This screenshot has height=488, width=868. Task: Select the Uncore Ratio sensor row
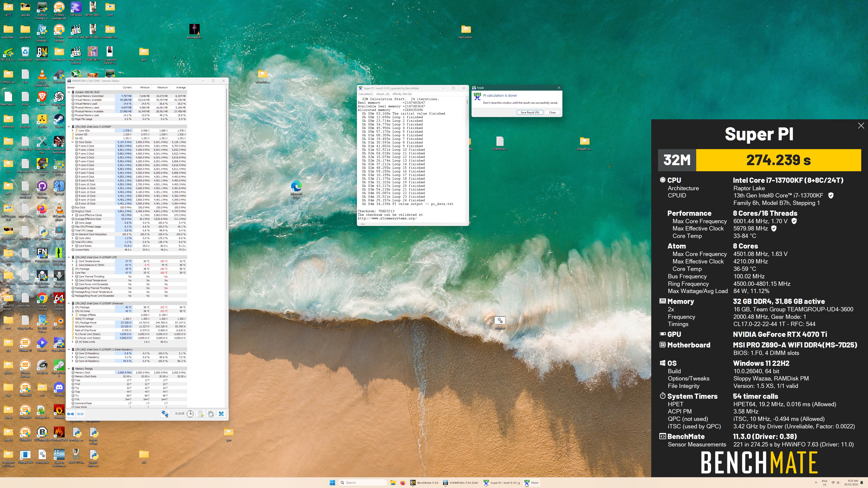click(129, 250)
